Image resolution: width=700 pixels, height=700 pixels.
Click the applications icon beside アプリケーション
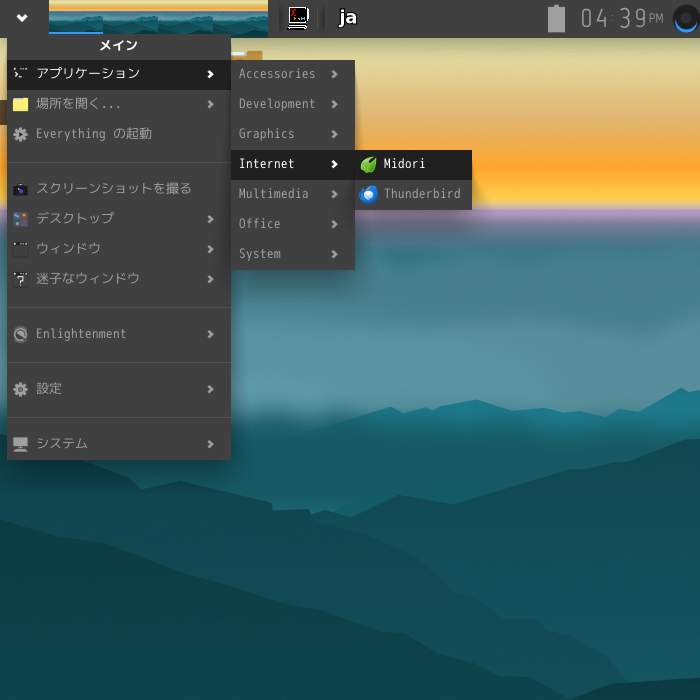coord(21,73)
